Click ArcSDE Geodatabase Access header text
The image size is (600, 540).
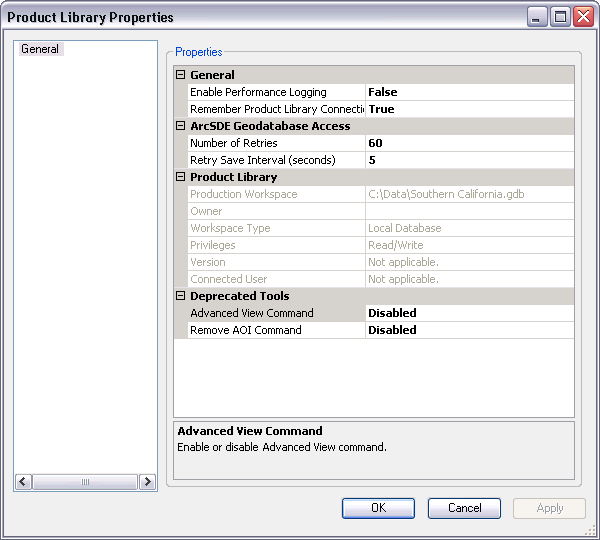tap(270, 126)
